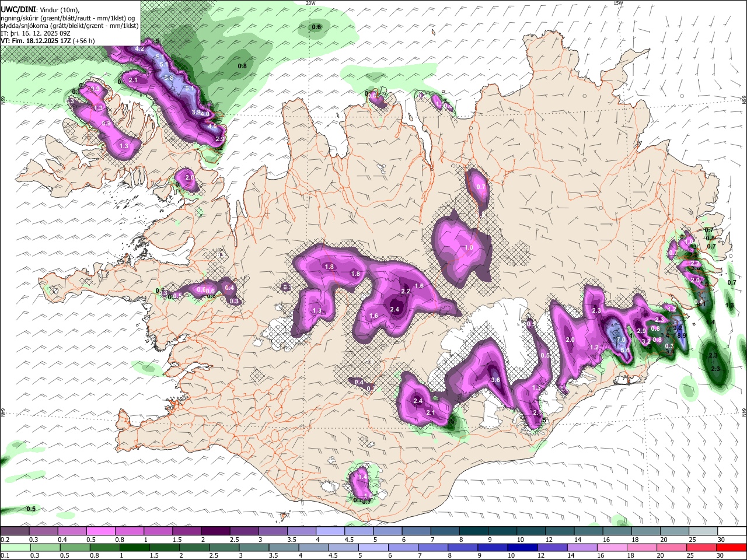Click the 0.2 label in the upper legend

point(4,540)
